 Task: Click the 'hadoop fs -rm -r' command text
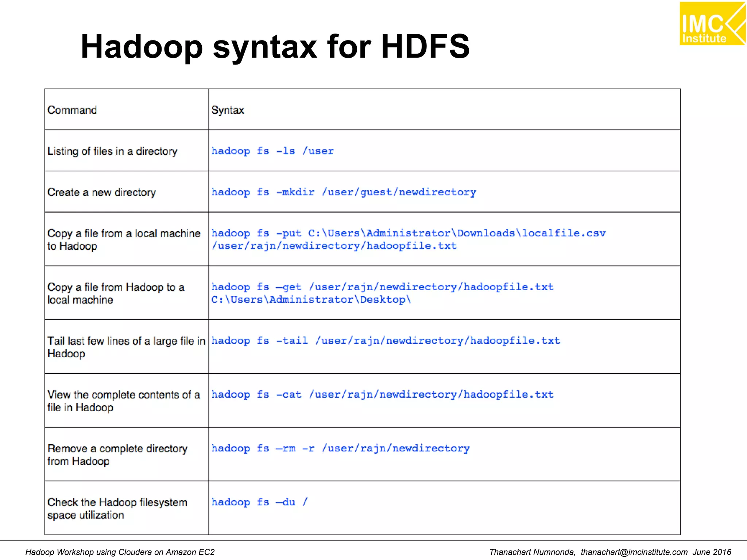(340, 448)
